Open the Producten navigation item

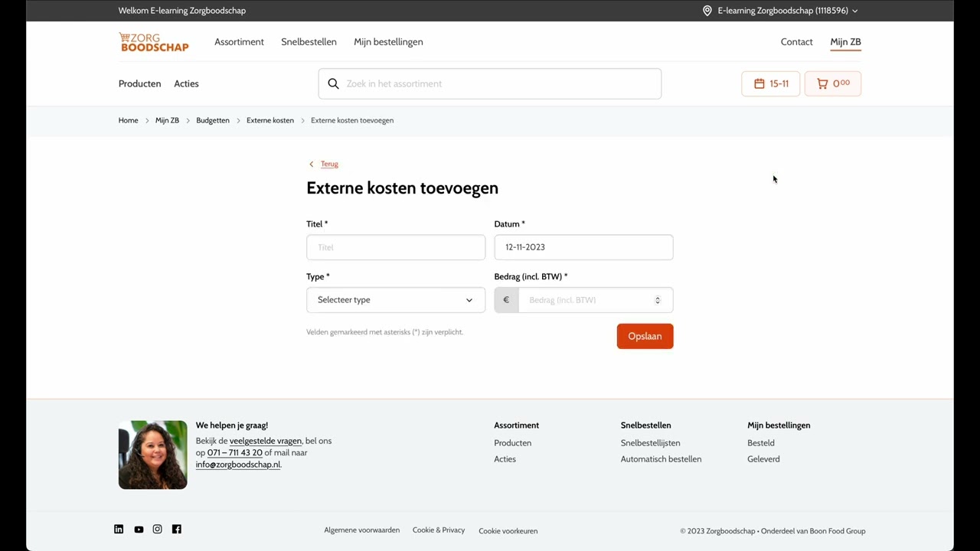139,83
